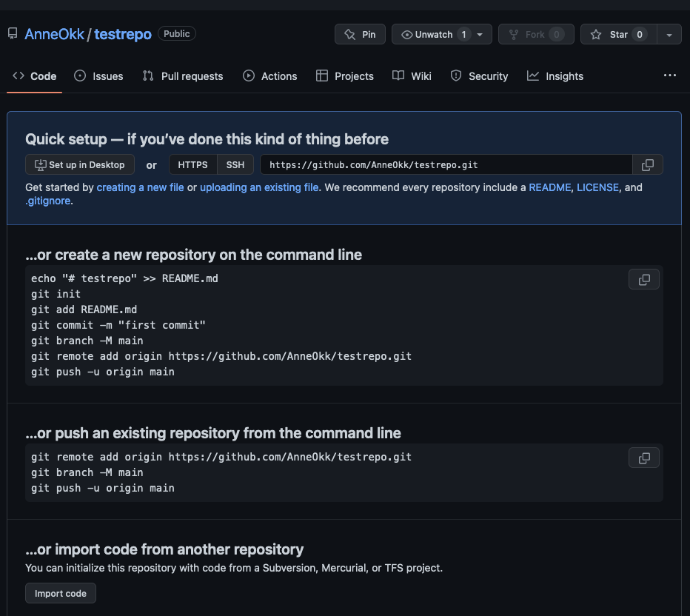Switch clone URL to SSH

click(x=235, y=164)
